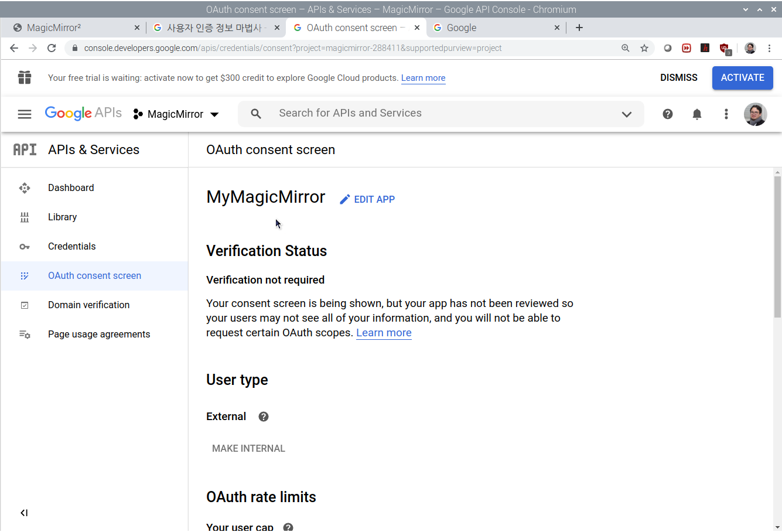Open Dashboard in the sidebar
Screen dimensions: 782x532
(x=94, y=188)
